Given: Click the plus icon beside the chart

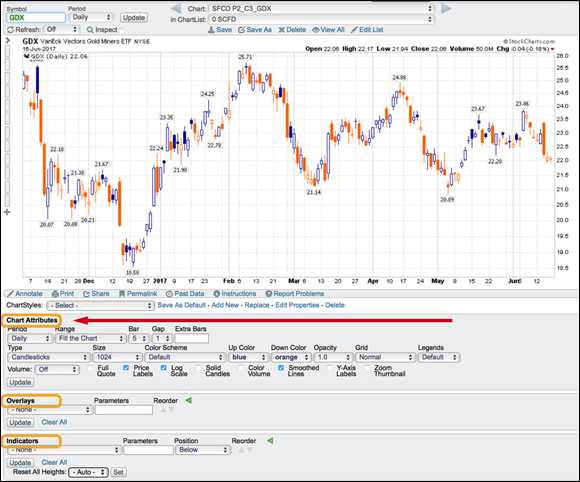Looking at the screenshot, I should (7, 212).
